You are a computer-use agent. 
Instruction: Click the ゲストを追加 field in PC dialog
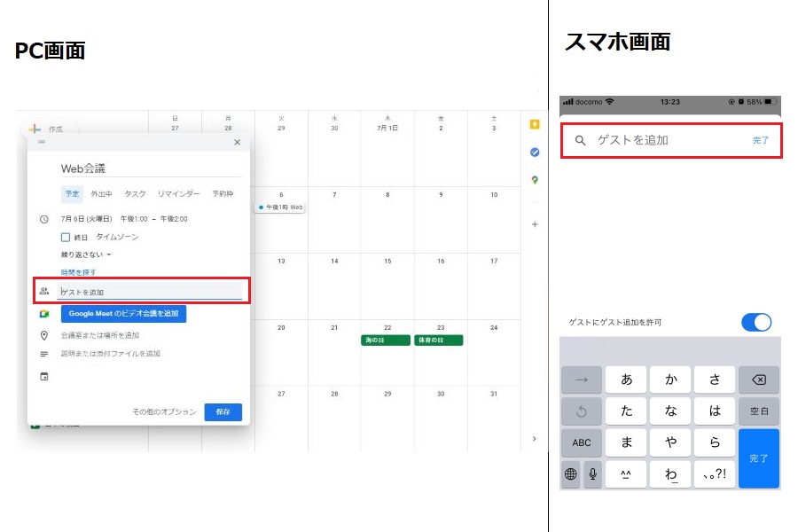point(149,292)
